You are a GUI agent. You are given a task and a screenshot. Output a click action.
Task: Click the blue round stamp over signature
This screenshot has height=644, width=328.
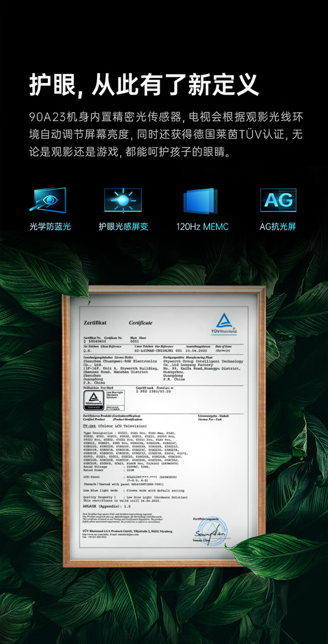[212, 531]
